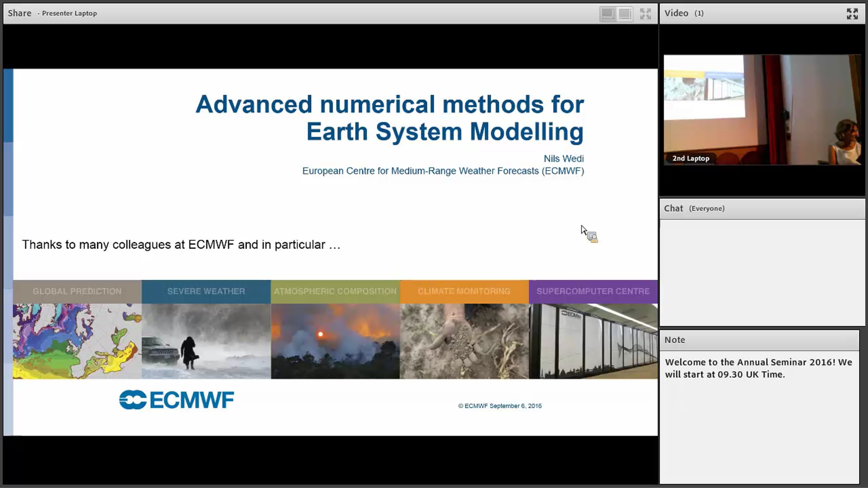Select the scale-to-fit Share view mode
Image resolution: width=868 pixels, height=488 pixels.
click(x=608, y=14)
